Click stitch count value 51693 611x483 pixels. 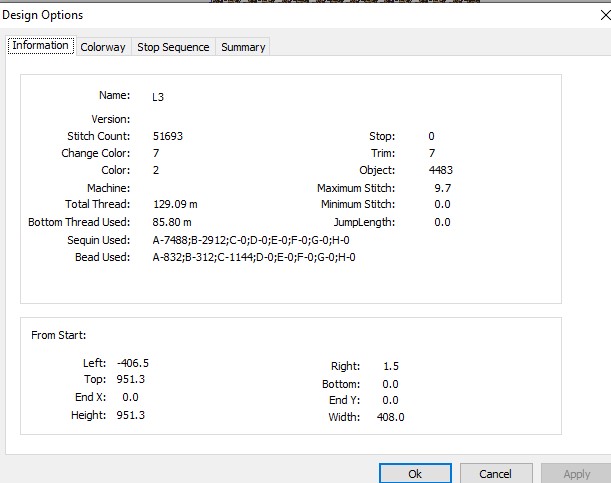168,136
